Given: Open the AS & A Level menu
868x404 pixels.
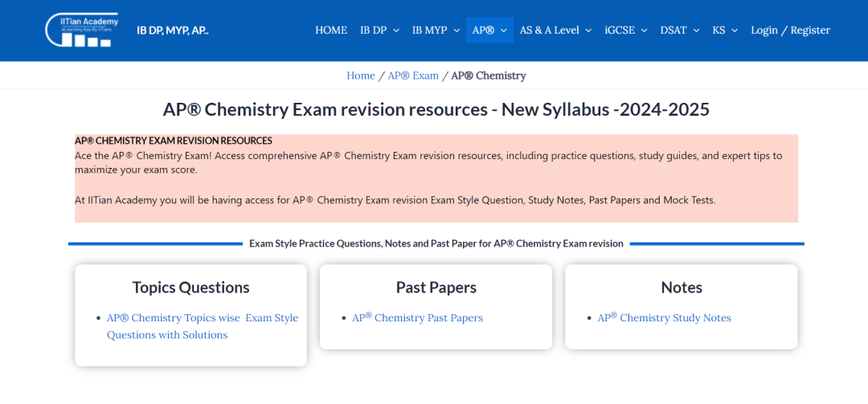Looking at the screenshot, I should click(549, 30).
